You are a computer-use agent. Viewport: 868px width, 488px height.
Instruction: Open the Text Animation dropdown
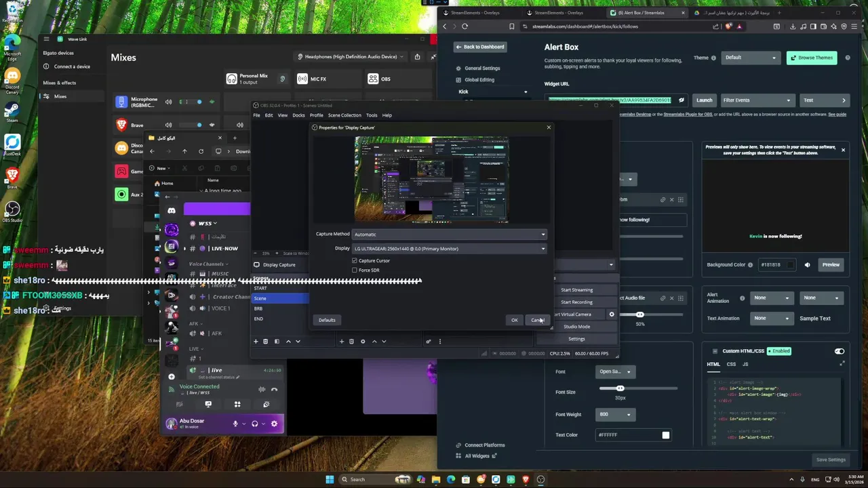point(770,318)
